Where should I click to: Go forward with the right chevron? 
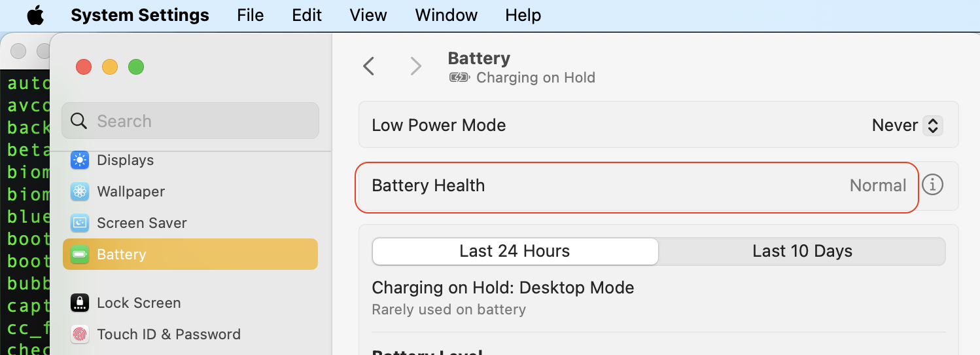pos(415,65)
